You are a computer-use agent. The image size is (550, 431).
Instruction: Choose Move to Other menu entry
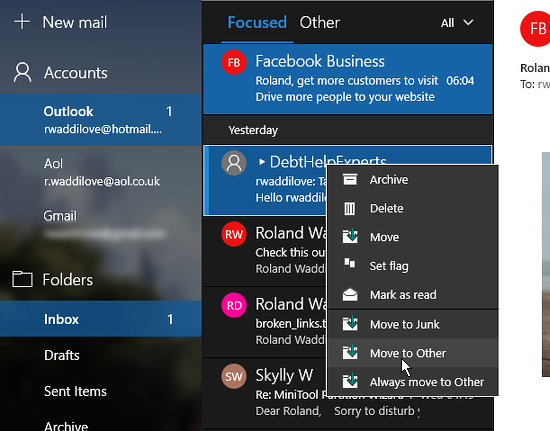click(413, 353)
